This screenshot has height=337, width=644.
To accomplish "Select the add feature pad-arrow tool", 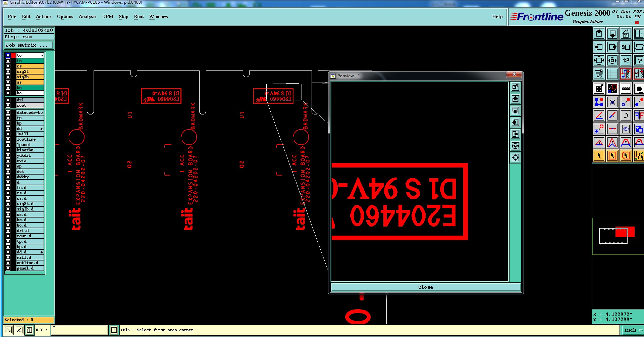I will point(599,89).
